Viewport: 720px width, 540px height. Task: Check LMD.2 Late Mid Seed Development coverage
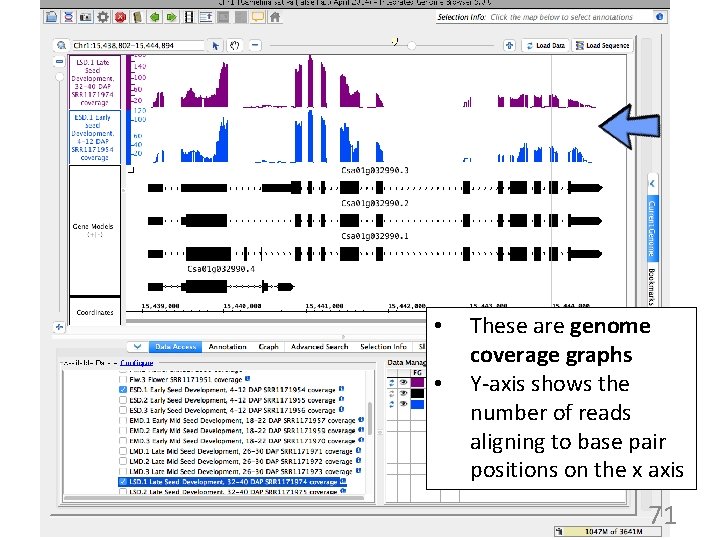coord(123,461)
